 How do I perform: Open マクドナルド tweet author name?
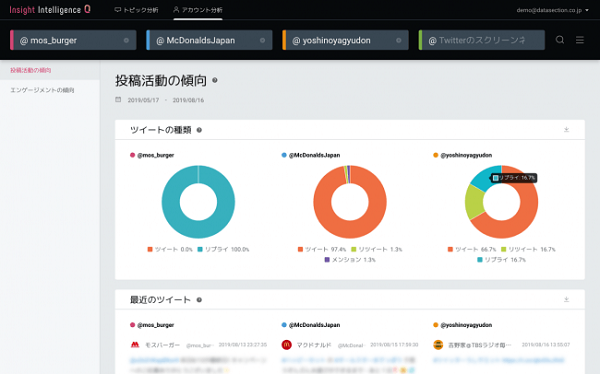coord(314,345)
